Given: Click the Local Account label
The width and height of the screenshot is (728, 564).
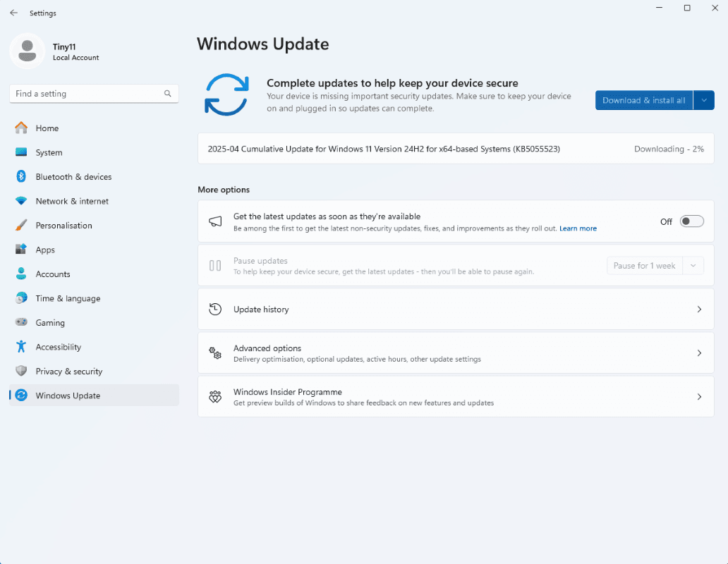Looking at the screenshot, I should point(75,58).
